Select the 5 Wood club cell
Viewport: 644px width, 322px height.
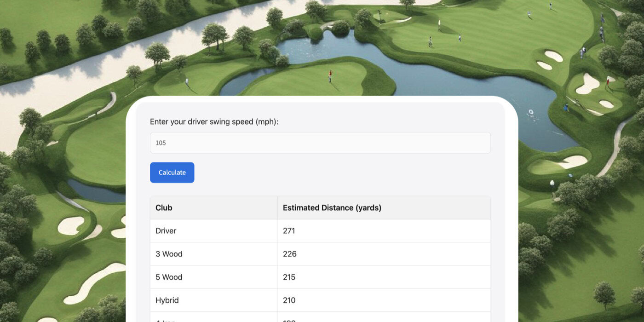[x=168, y=276]
